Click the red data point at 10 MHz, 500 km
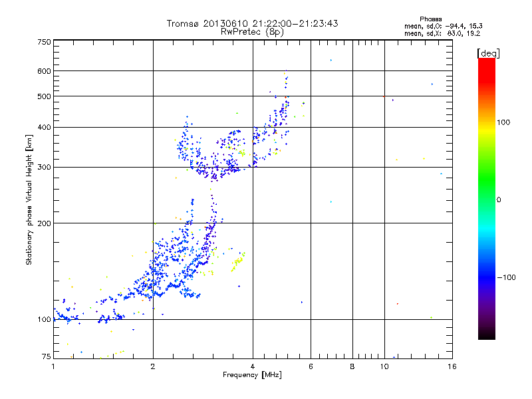 pos(384,96)
